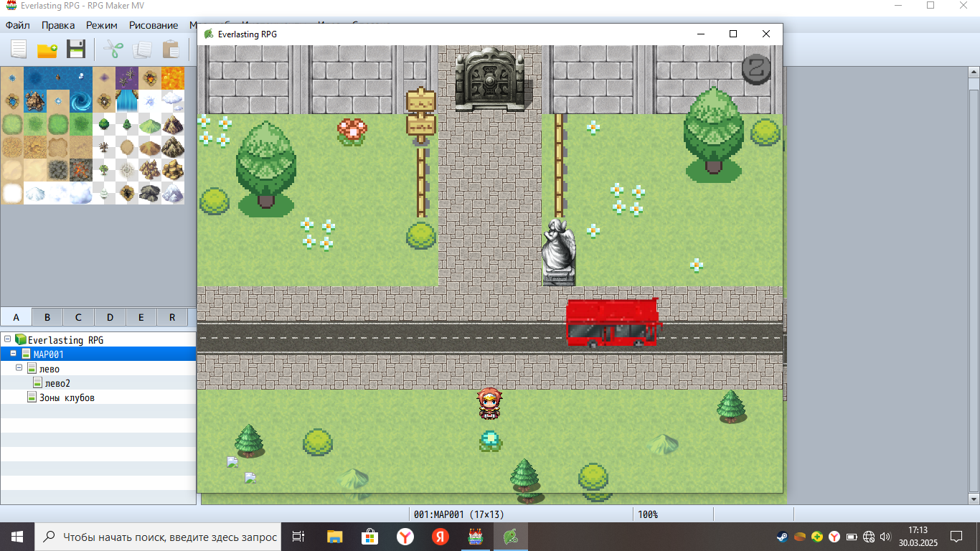Pick the cracked lava rock tile
Screen dimensions: 980x551
[81, 170]
